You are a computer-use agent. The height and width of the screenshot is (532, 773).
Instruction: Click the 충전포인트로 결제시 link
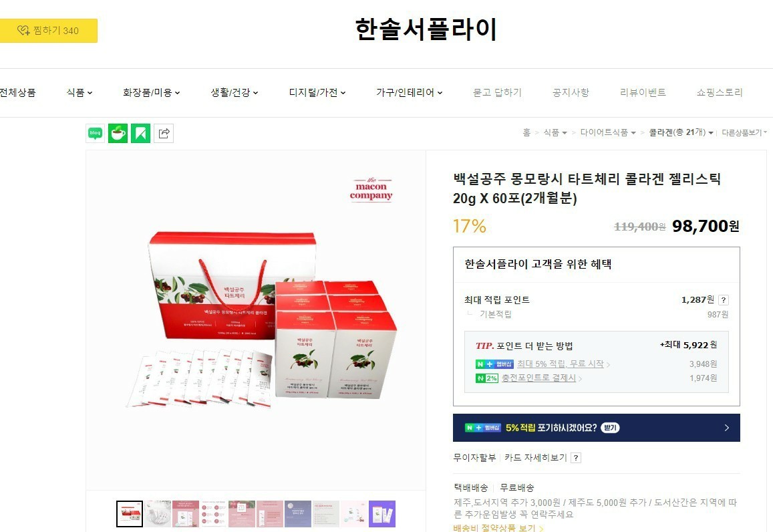click(539, 378)
